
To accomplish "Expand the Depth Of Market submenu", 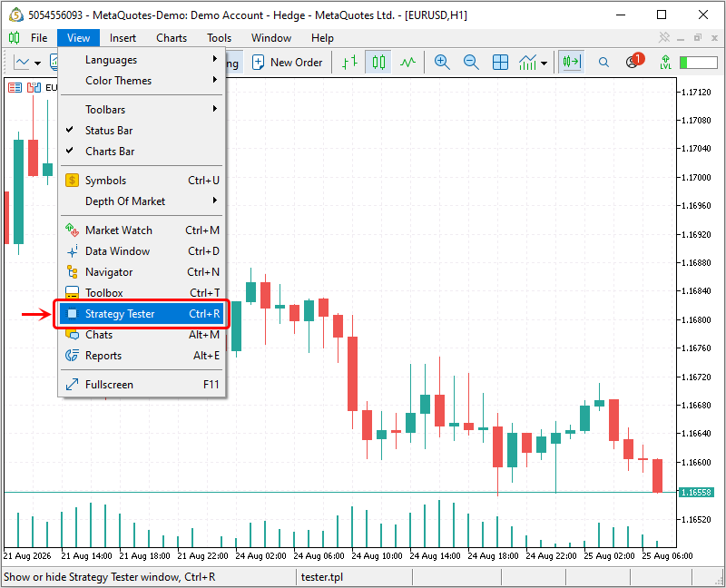I will (142, 201).
